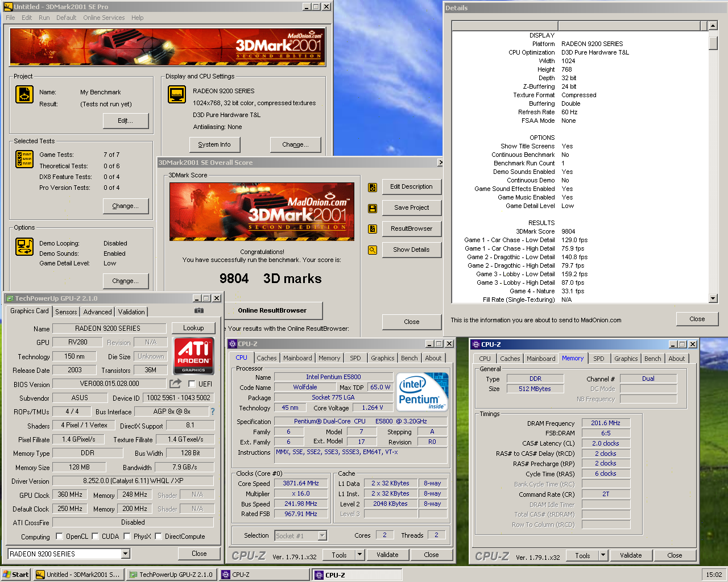The width and height of the screenshot is (728, 582).
Task: Click the Core Speed value field
Action: tap(301, 483)
